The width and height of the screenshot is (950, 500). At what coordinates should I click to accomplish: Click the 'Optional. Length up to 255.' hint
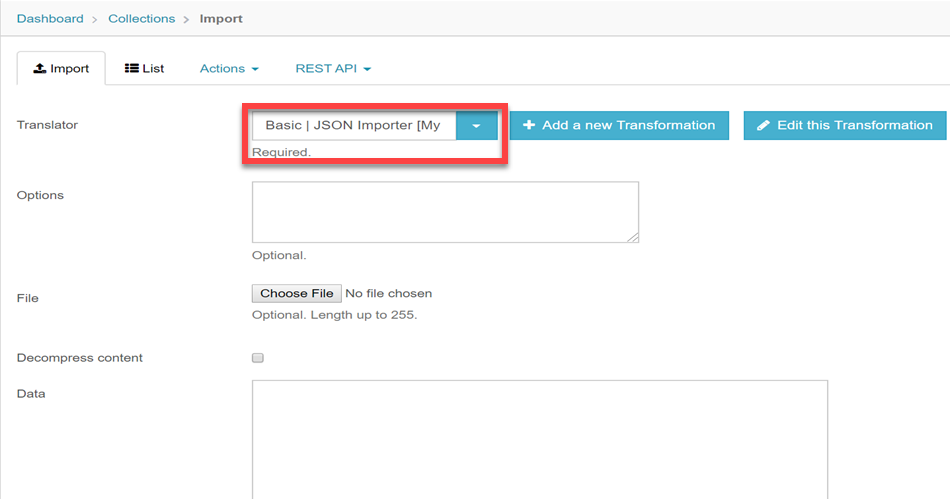click(x=334, y=315)
